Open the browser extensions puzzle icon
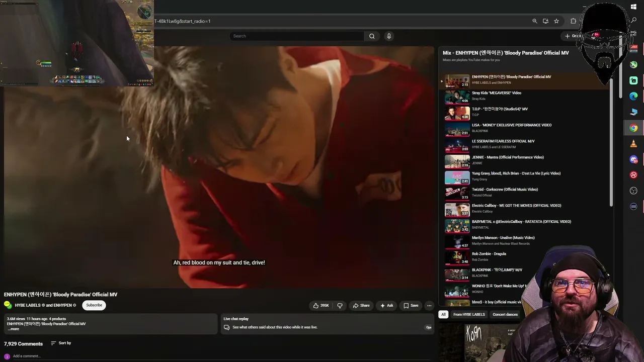The height and width of the screenshot is (362, 644). 573,21
